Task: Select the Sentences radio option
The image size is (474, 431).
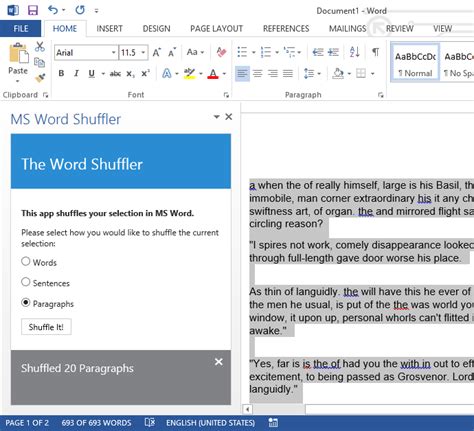Action: [x=26, y=282]
